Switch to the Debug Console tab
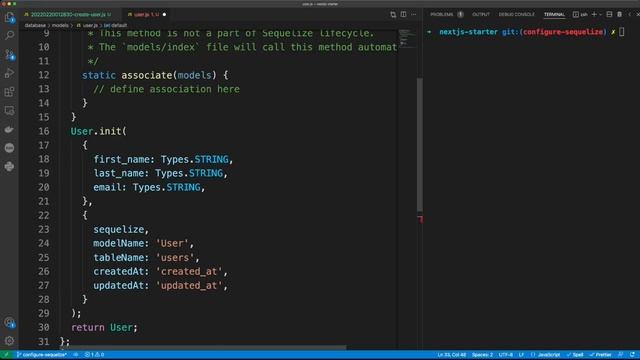Image resolution: width=640 pixels, height=360 pixels. (516, 14)
